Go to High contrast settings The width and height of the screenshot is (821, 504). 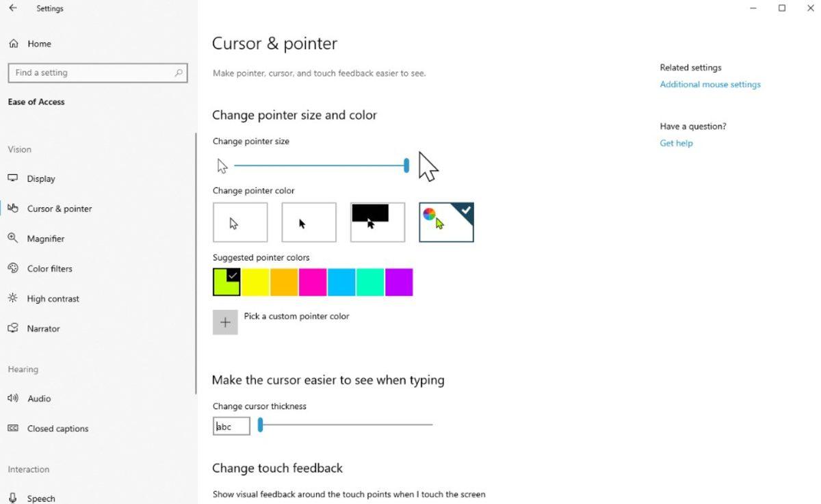51,298
